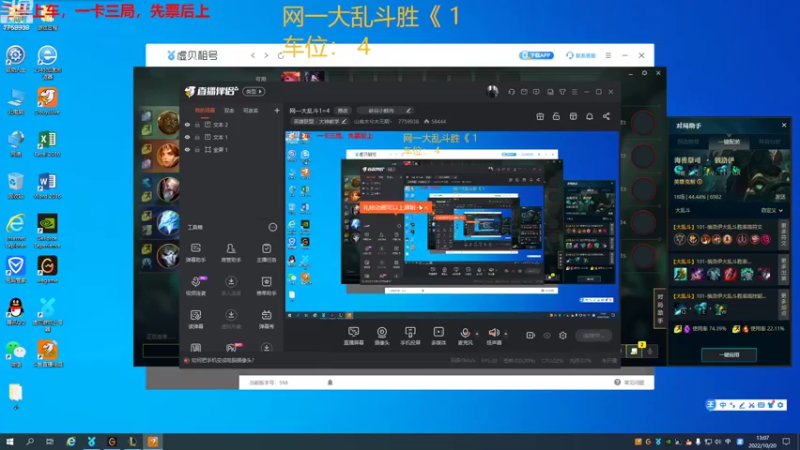Click 更多出装 for more item builds

point(784,269)
